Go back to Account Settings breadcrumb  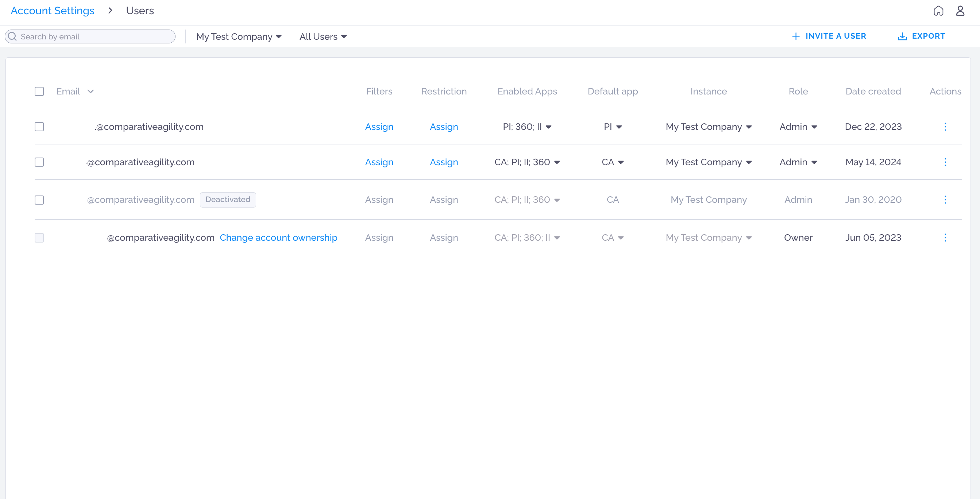(x=53, y=11)
